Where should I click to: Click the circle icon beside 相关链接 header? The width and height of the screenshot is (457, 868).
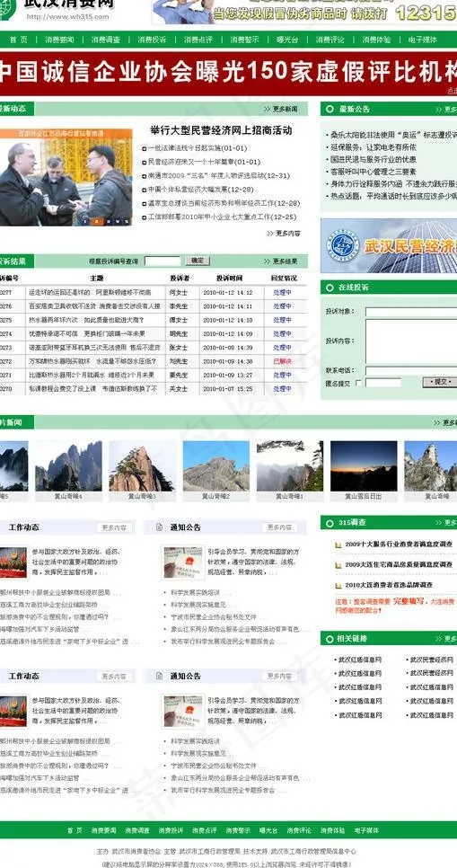tap(330, 638)
